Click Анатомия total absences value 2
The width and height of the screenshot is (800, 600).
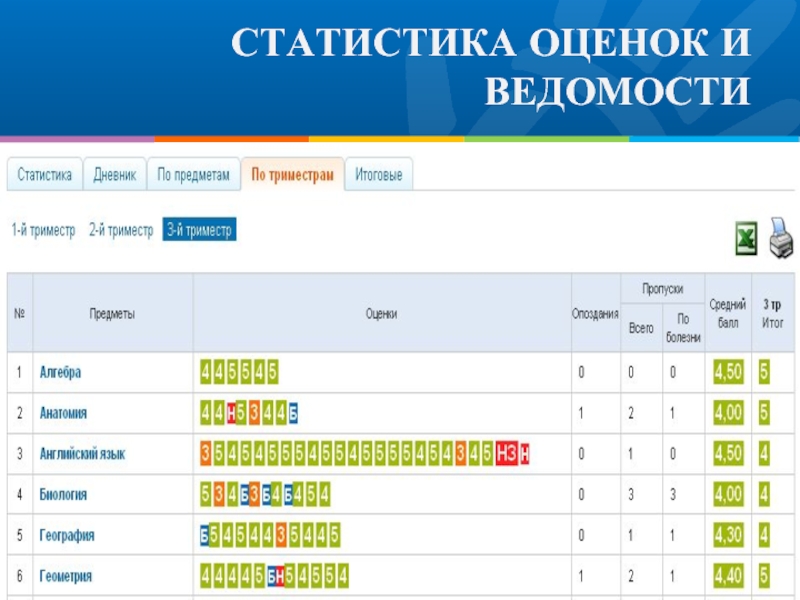[x=631, y=413]
